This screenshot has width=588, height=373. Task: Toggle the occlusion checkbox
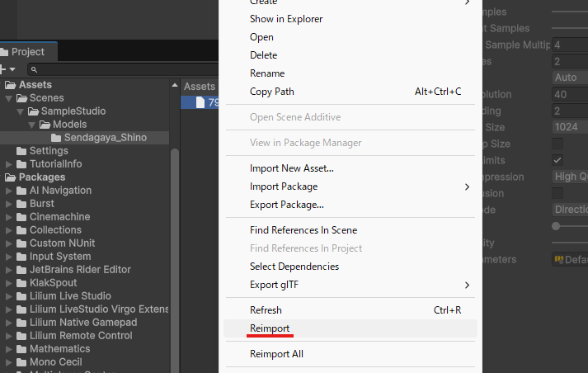[x=557, y=193]
